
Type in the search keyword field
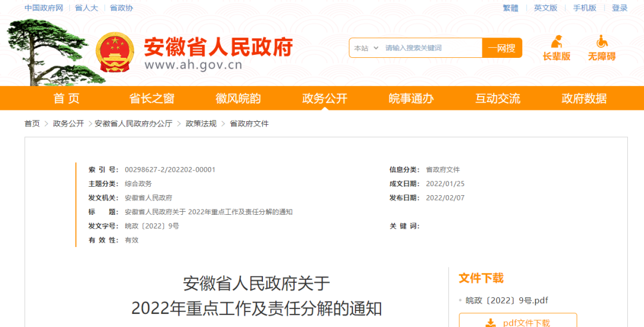tap(431, 48)
